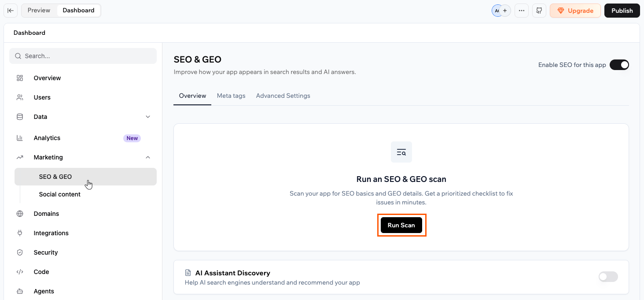Focus the sidebar Search field

click(83, 56)
